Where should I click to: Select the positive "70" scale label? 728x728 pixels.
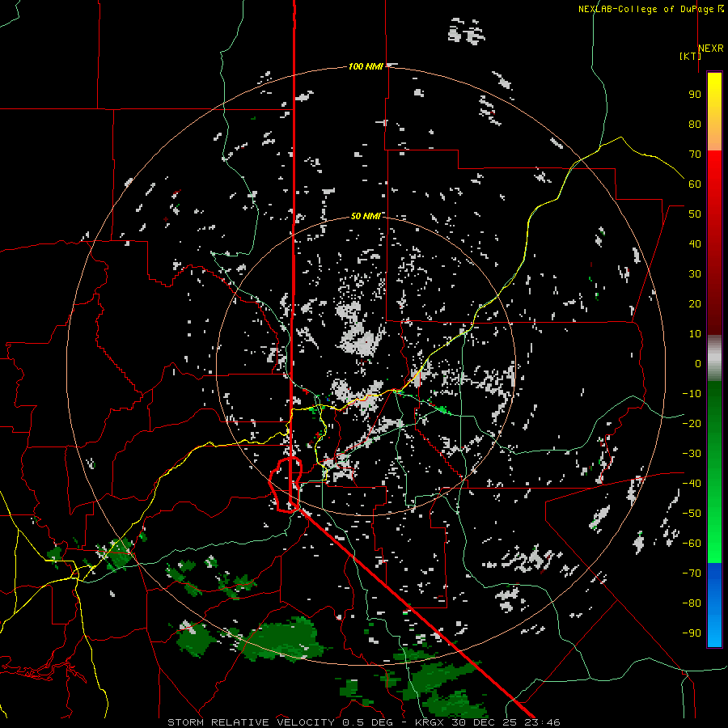[695, 154]
